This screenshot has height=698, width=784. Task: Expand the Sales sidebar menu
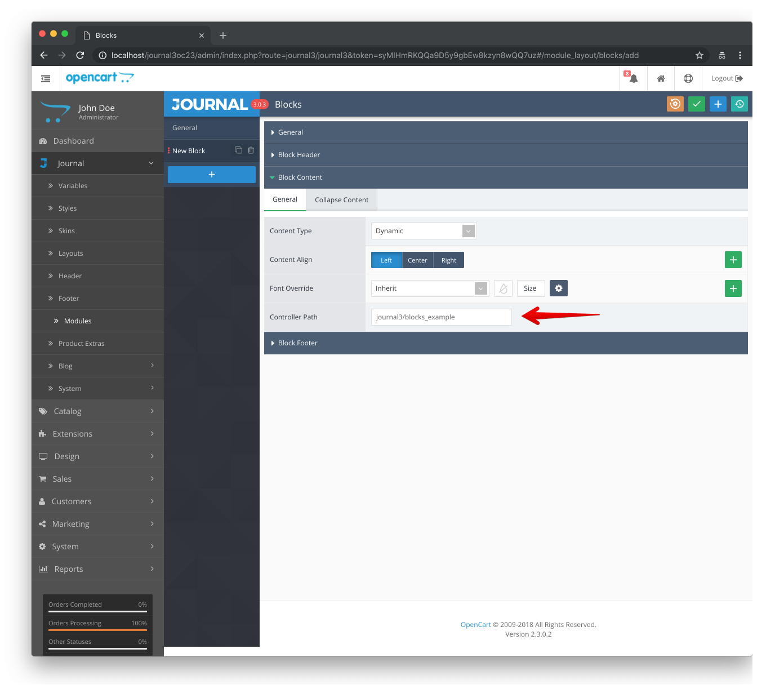(97, 479)
